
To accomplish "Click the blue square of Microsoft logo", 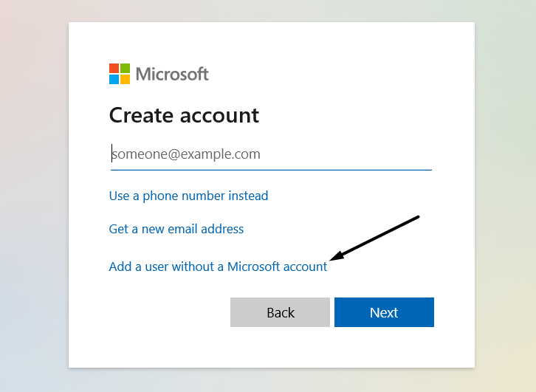I will point(114,79).
